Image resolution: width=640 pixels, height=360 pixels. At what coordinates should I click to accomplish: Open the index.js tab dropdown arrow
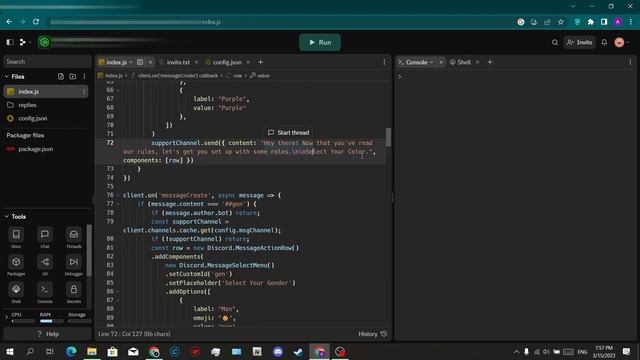[x=131, y=62]
